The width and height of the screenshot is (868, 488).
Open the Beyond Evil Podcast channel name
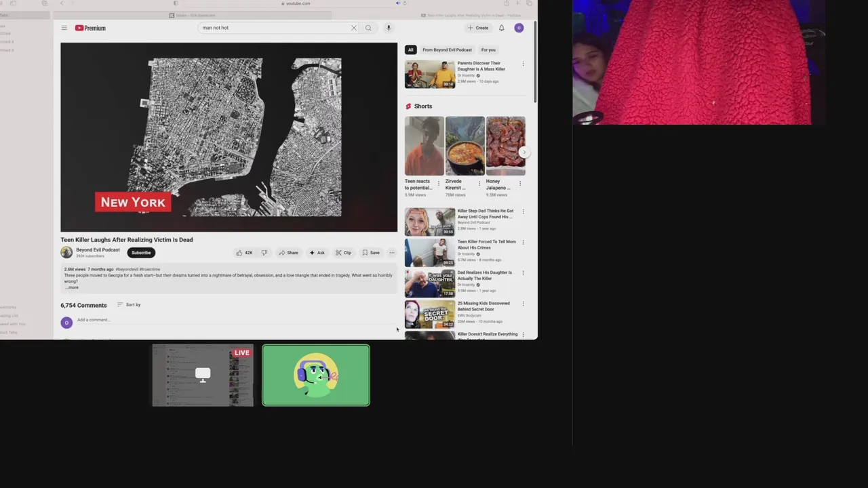click(98, 249)
